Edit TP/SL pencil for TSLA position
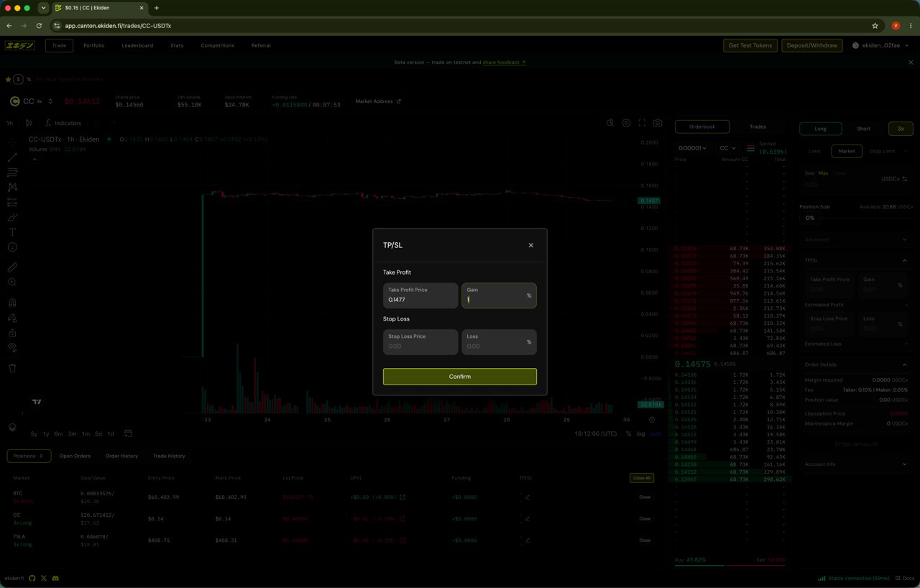Viewport: 920px width, 588px height. (528, 541)
